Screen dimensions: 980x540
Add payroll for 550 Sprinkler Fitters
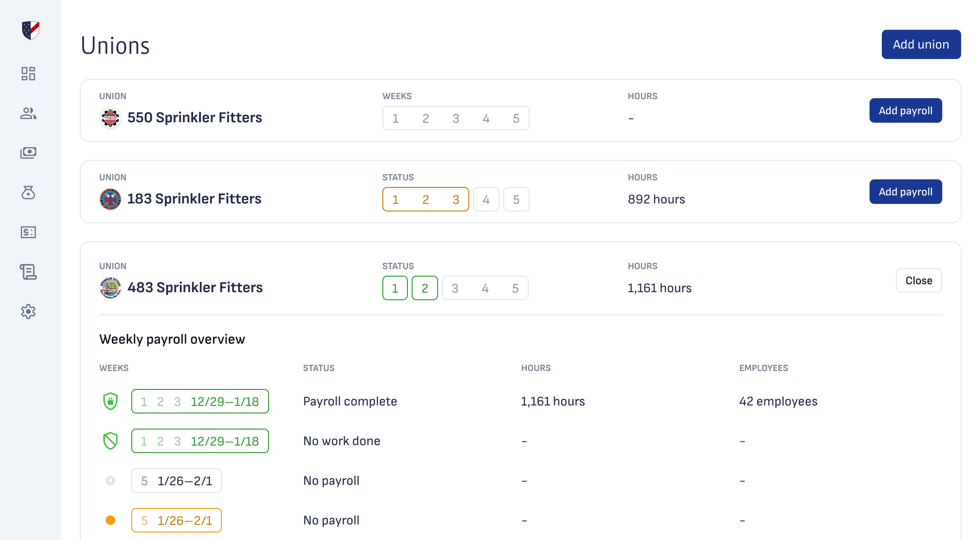click(905, 110)
